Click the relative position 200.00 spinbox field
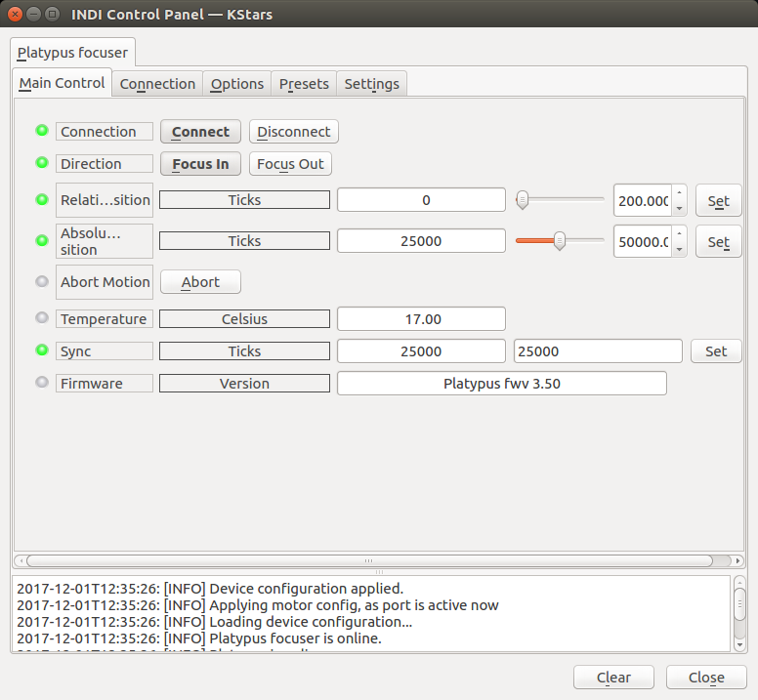Image resolution: width=758 pixels, height=700 pixels. coord(643,200)
